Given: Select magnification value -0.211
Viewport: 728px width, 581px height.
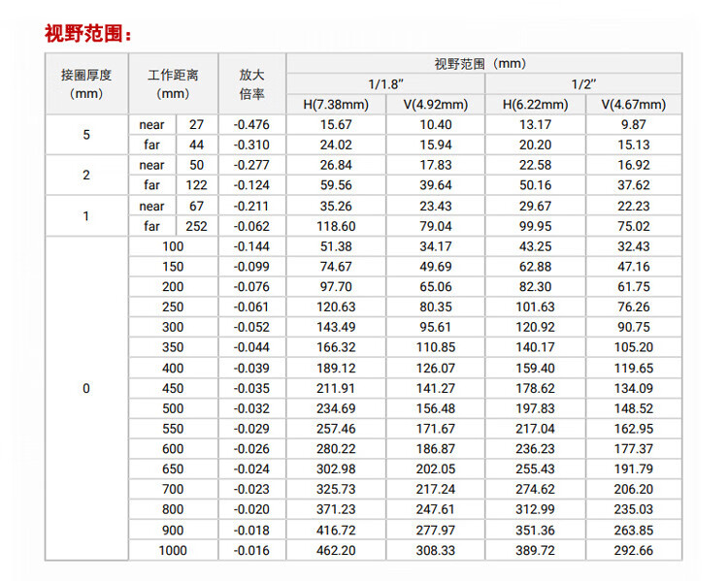Looking at the screenshot, I should [x=251, y=206].
